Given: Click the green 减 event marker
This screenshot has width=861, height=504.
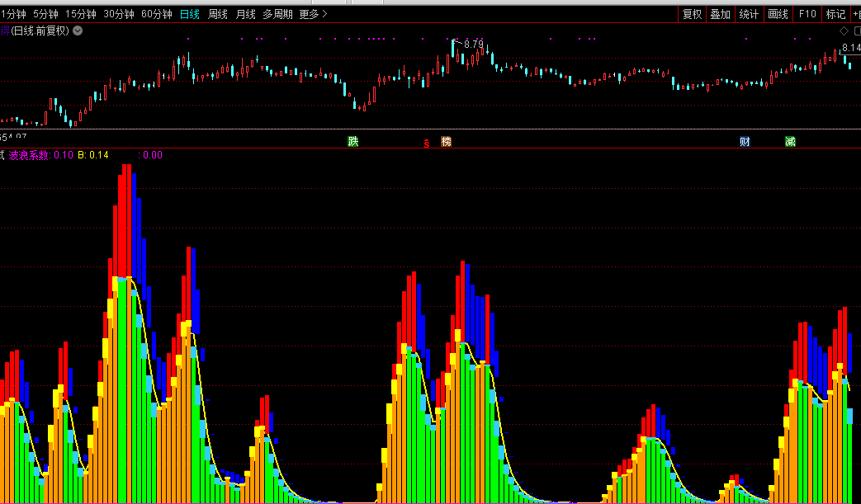Looking at the screenshot, I should coord(790,142).
